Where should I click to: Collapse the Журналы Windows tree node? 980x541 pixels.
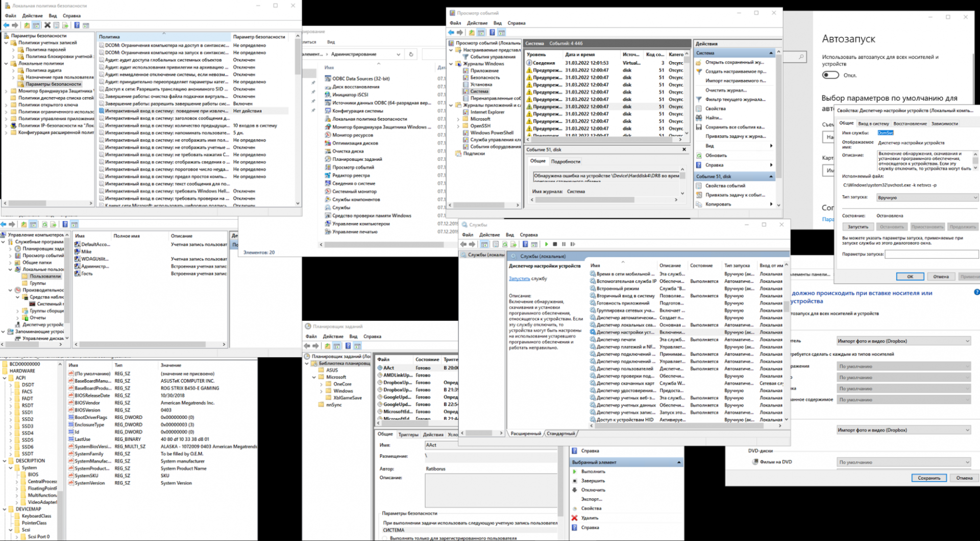(x=452, y=64)
